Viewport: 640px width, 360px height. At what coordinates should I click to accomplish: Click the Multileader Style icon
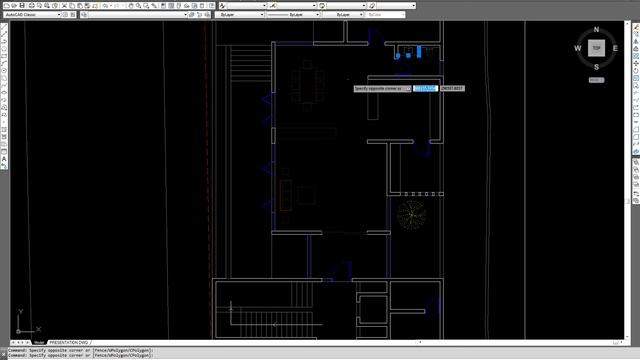(x=372, y=6)
